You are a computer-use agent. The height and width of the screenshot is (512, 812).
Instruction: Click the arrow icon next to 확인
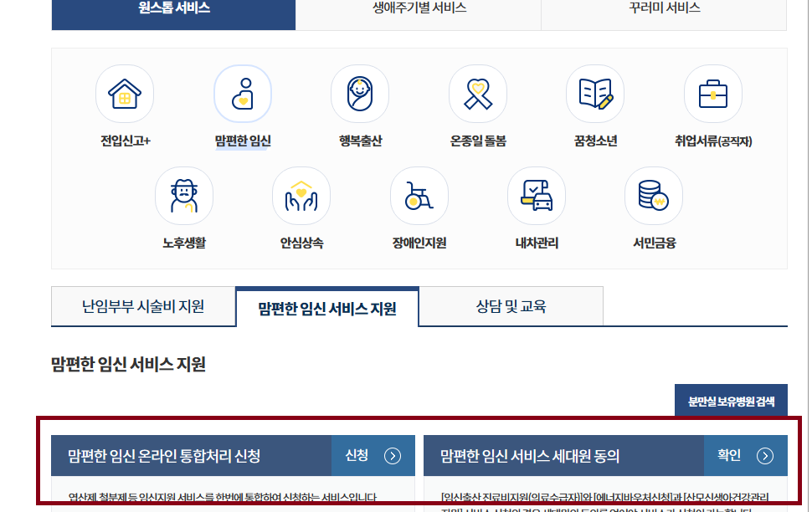pos(765,456)
